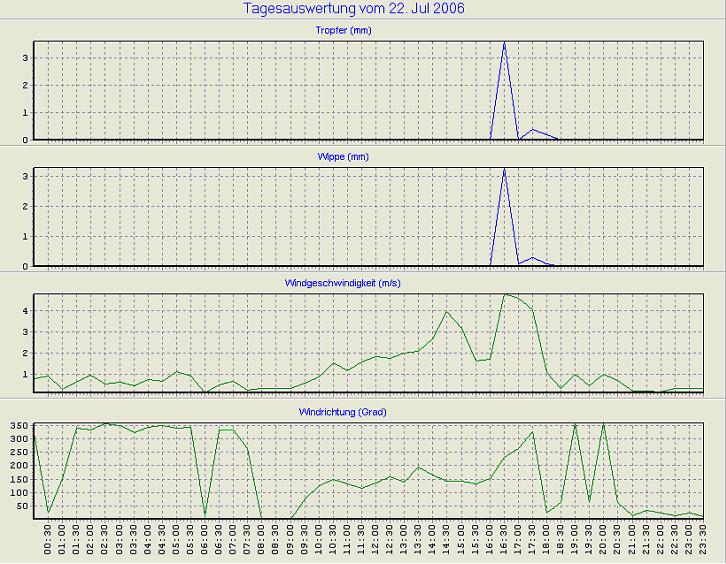This screenshot has width=726, height=564.
Task: Select the 'Tropfer (mm)' chart heading
Action: (x=368, y=31)
